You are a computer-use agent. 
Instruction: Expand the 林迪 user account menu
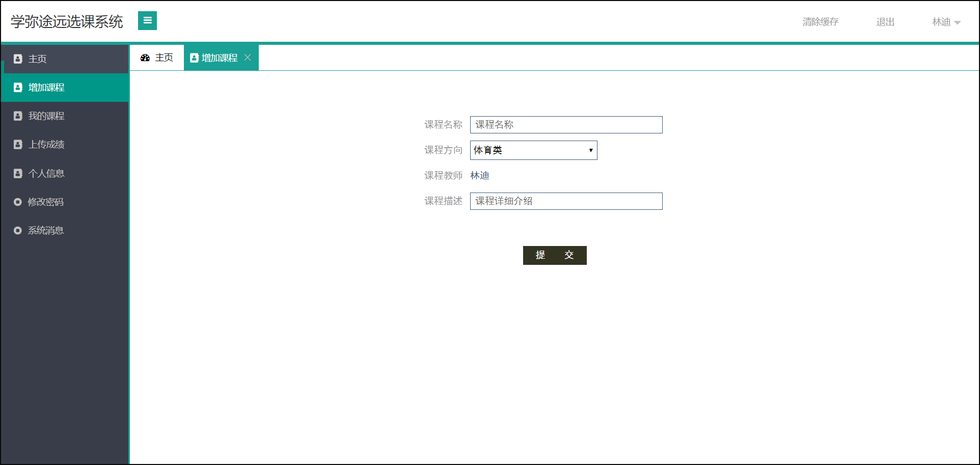click(x=946, y=22)
